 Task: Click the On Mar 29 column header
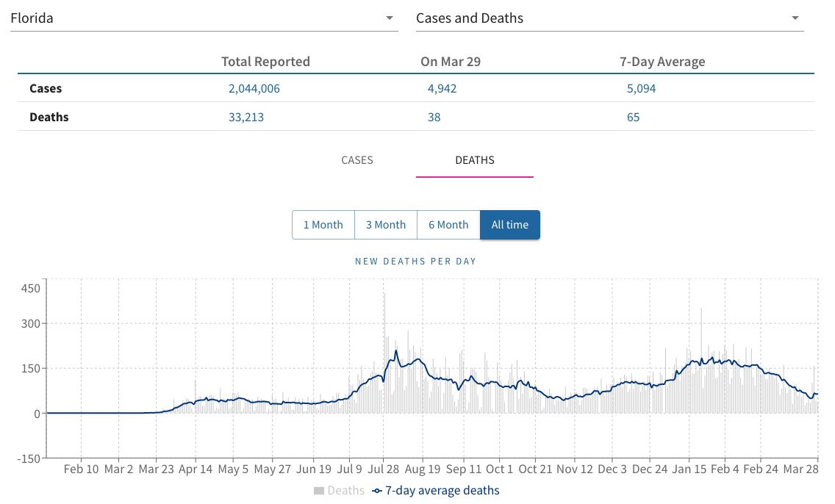pyautogui.click(x=451, y=62)
